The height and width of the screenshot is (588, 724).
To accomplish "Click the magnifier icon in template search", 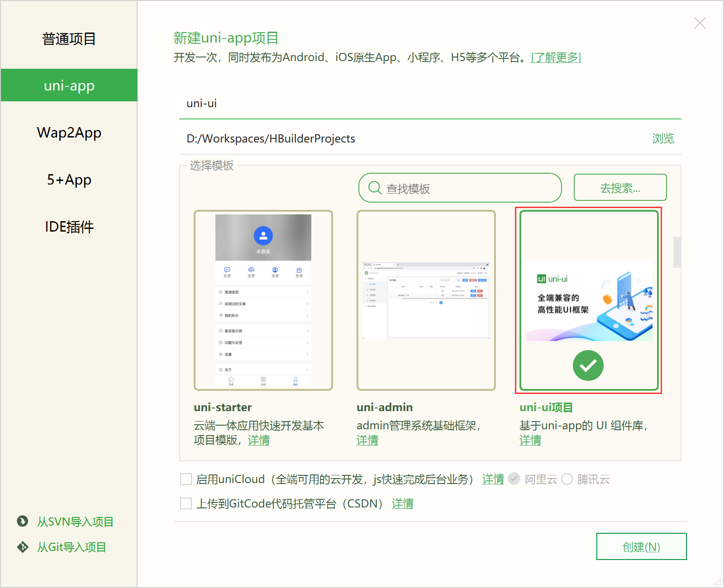I will point(375,188).
